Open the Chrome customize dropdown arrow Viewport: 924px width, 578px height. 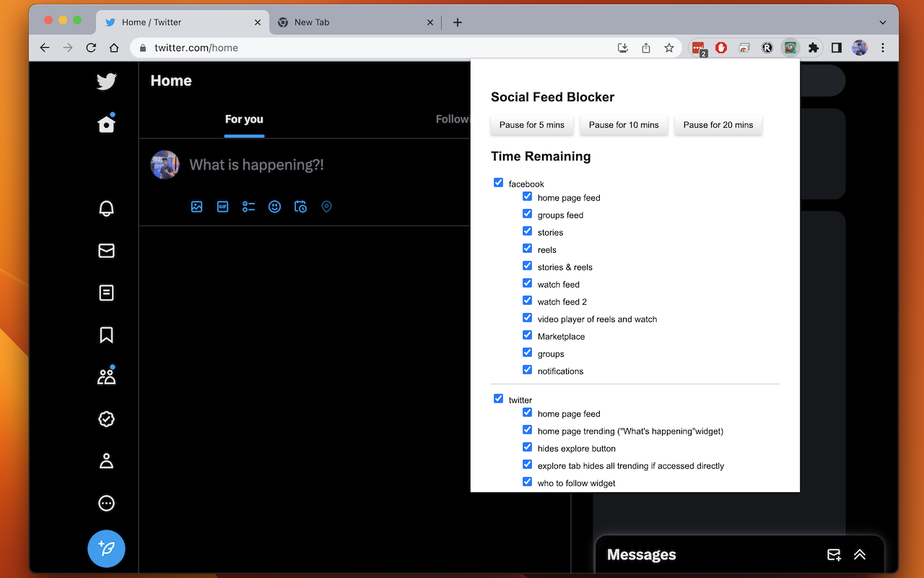tap(884, 22)
